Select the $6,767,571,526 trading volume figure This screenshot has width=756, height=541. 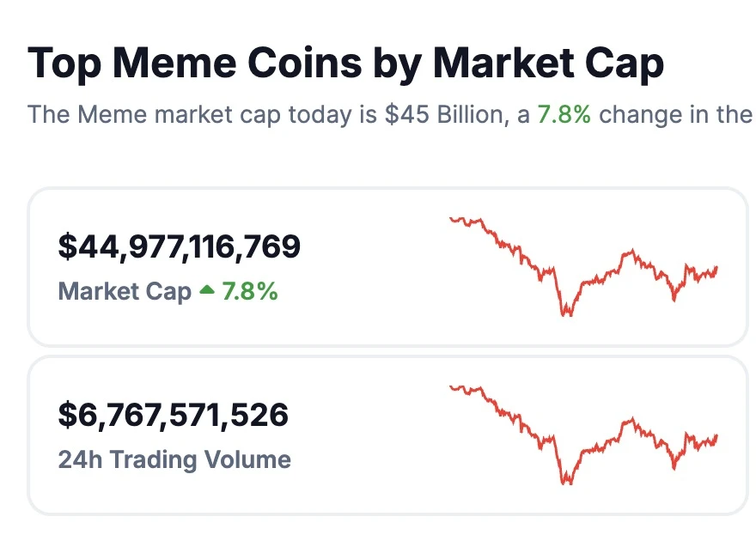click(174, 416)
